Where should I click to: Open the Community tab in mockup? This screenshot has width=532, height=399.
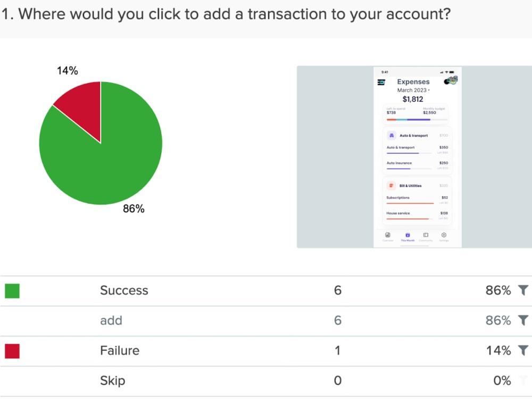pos(426,237)
